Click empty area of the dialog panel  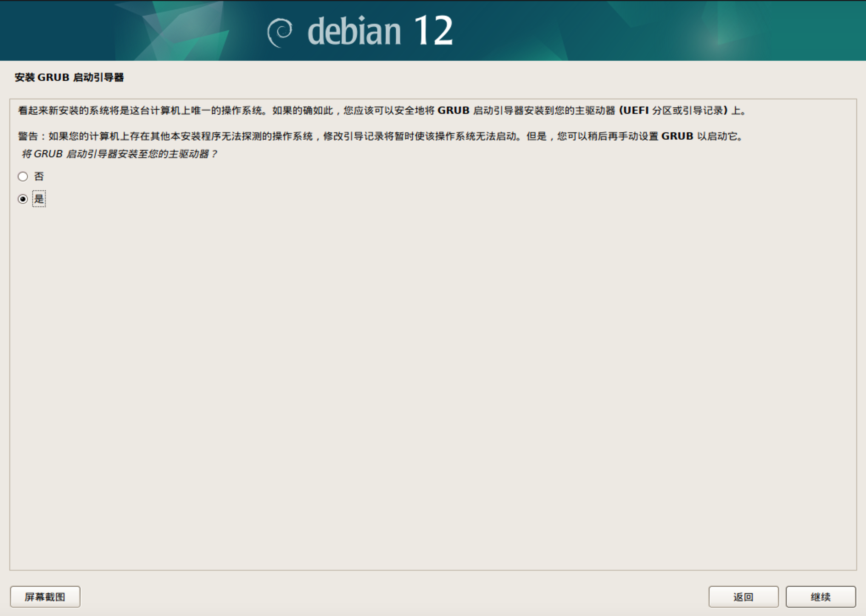[425, 361]
